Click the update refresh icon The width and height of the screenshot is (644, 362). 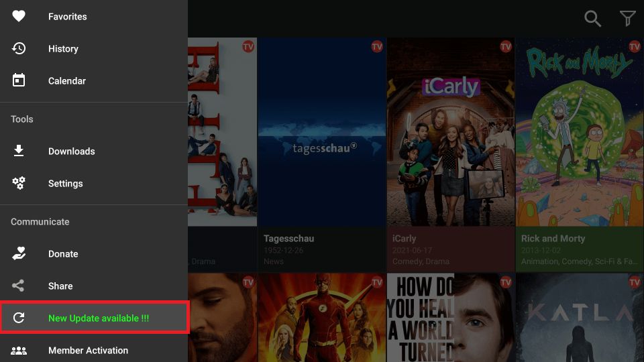(x=19, y=318)
